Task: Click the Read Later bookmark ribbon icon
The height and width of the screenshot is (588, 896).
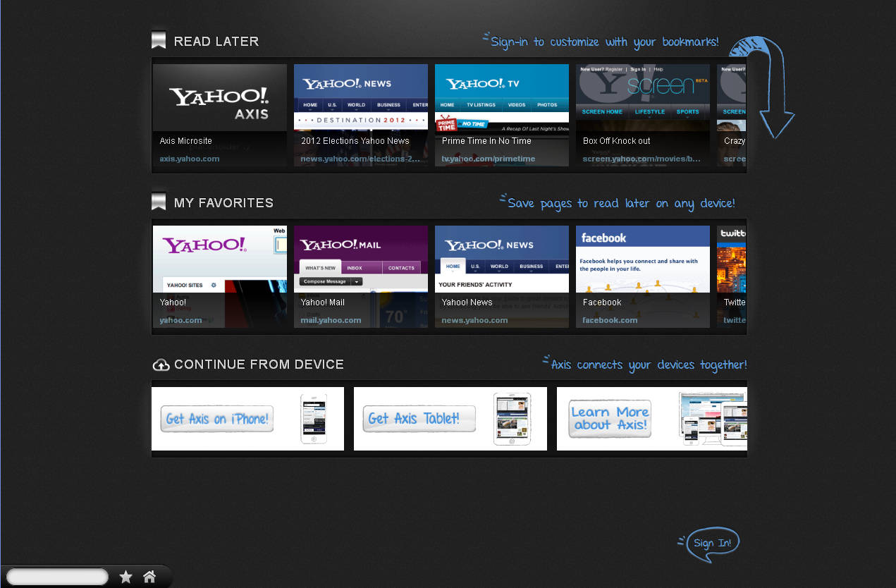Action: pyautogui.click(x=159, y=40)
